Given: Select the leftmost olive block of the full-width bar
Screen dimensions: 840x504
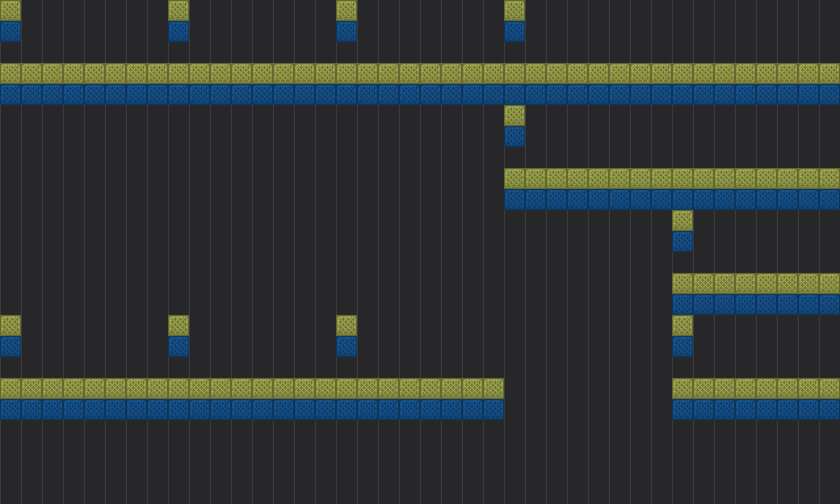Looking at the screenshot, I should pos(10,73).
